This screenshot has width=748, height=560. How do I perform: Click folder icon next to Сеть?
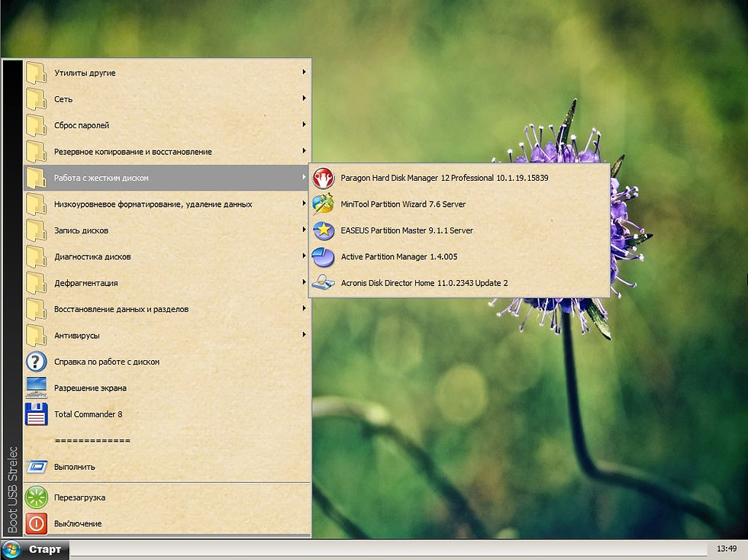click(37, 99)
